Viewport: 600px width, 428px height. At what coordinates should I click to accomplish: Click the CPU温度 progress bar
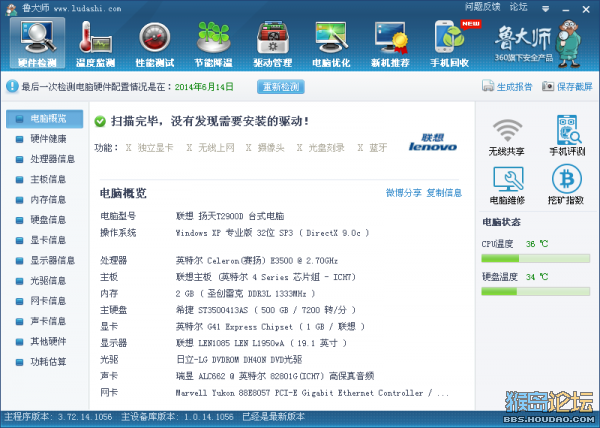(535, 259)
